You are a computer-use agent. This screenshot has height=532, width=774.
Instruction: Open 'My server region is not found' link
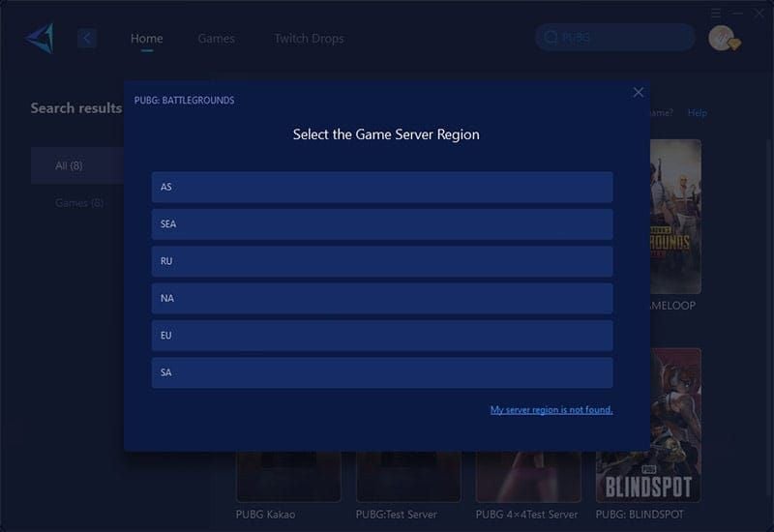tap(551, 409)
